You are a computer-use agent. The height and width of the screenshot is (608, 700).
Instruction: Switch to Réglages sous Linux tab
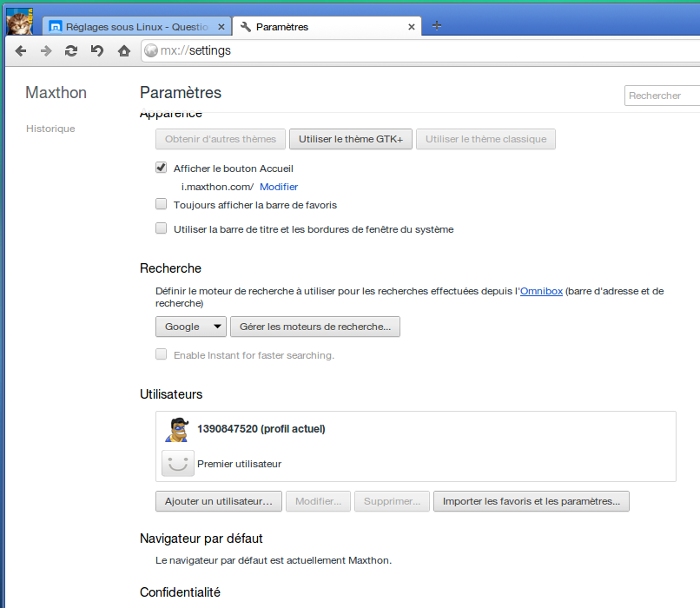pos(137,27)
